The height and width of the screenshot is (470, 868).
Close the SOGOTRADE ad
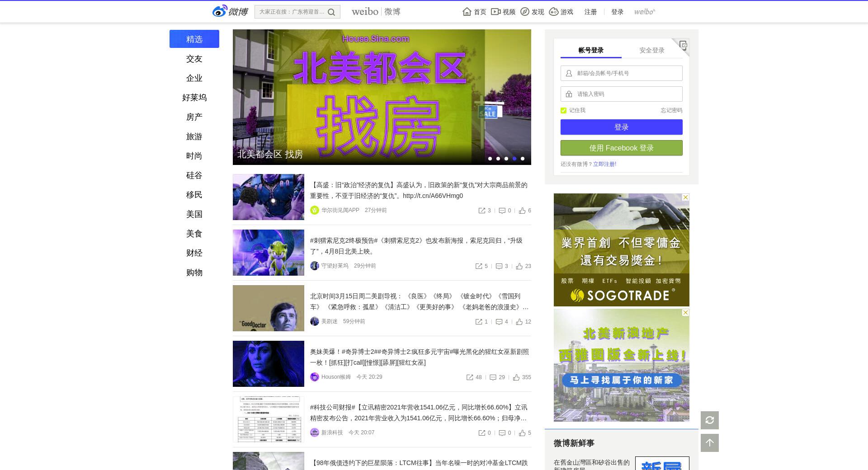coord(685,197)
